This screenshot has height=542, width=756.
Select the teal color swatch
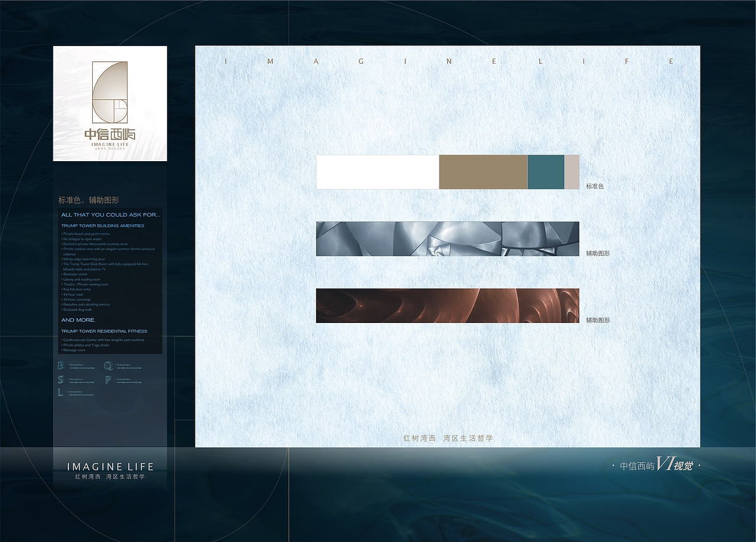coord(546,172)
